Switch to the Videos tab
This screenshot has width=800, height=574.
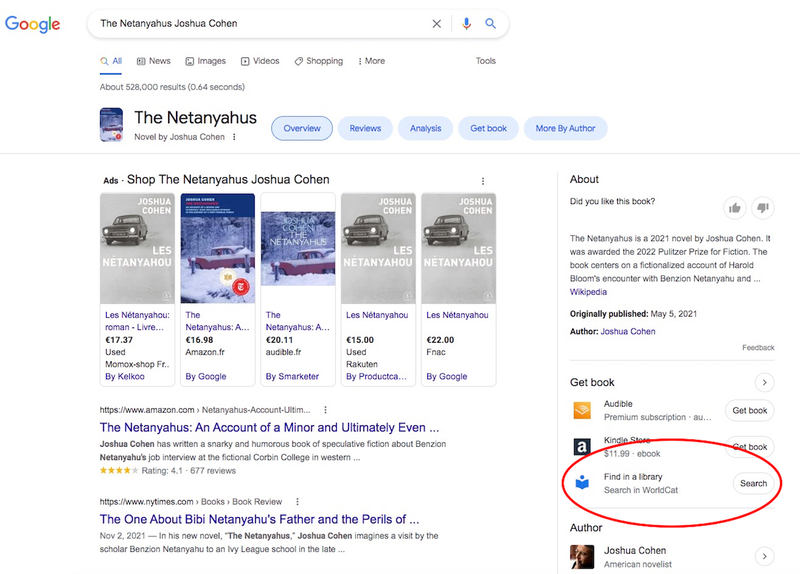pos(260,61)
